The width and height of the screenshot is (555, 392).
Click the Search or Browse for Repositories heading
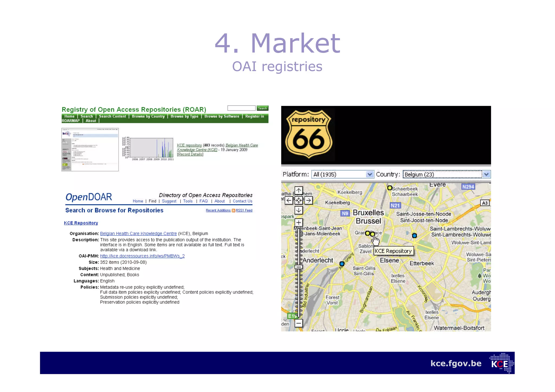pyautogui.click(x=114, y=210)
